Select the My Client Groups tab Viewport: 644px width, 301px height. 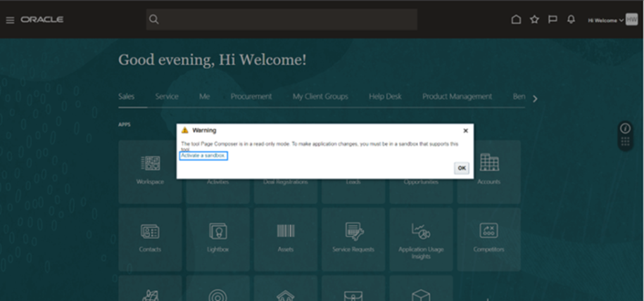[320, 96]
